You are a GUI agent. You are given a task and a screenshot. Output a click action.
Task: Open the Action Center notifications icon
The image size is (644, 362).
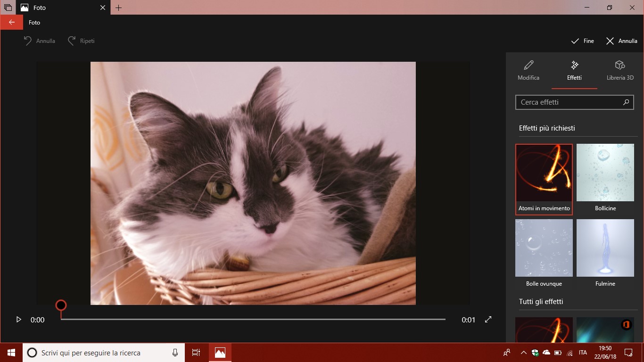pos(628,353)
